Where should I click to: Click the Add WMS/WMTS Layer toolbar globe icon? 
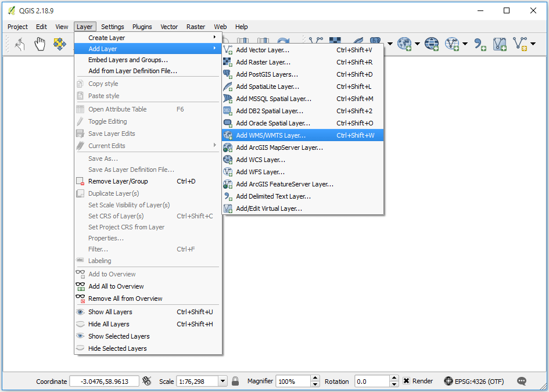click(x=405, y=42)
